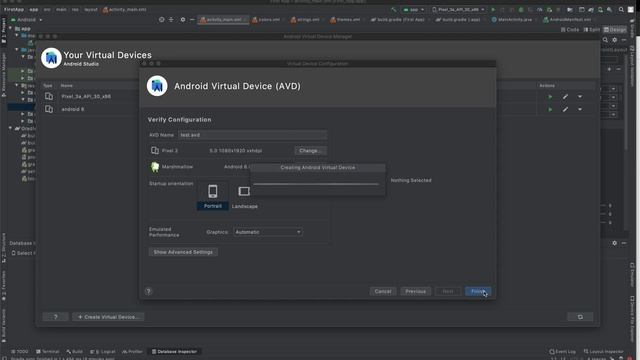This screenshot has width=640, height=360.
Task: Switch editor to Design view
Action: [615, 29]
